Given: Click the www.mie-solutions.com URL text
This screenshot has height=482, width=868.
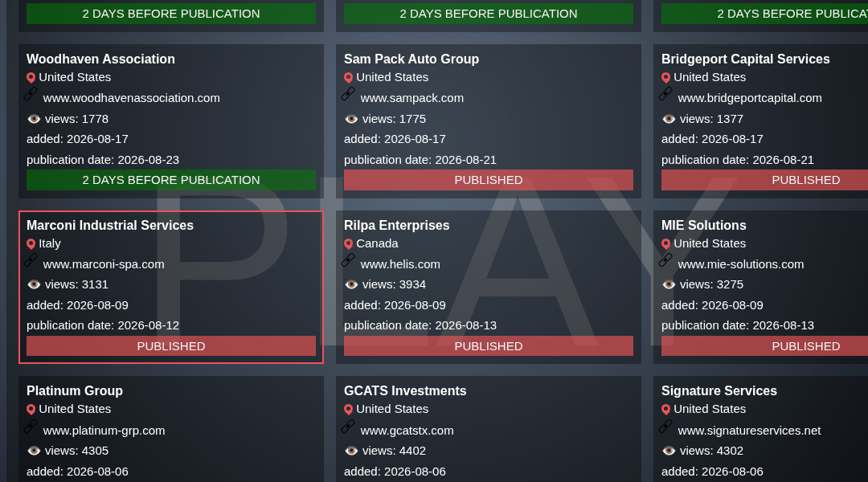Looking at the screenshot, I should (741, 264).
